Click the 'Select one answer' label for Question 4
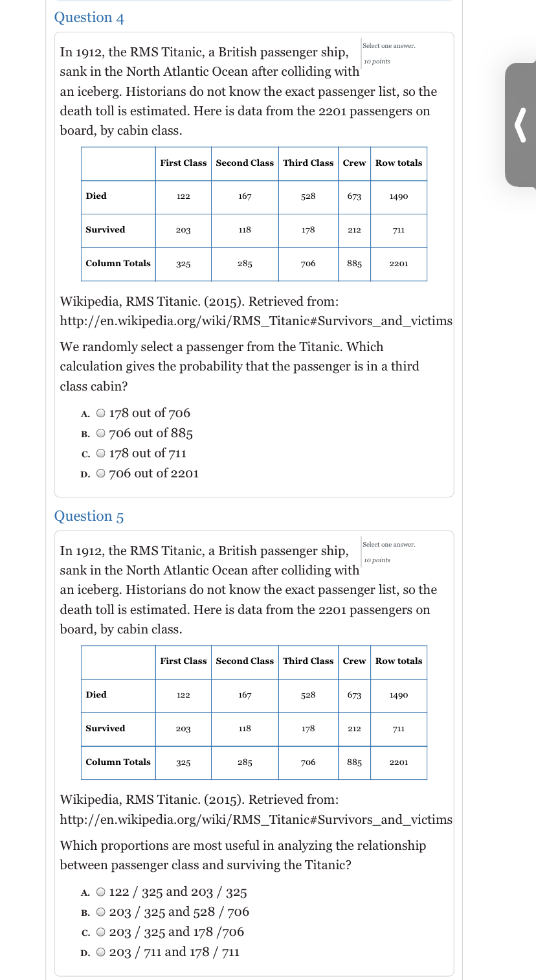Image resolution: width=536 pixels, height=980 pixels. [x=389, y=45]
